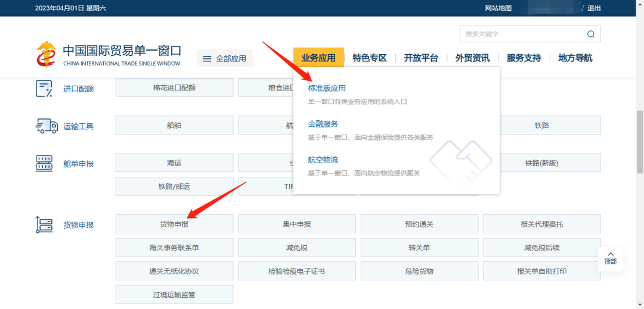
Task: Click the 进口配额 category icon
Action: pos(44,88)
